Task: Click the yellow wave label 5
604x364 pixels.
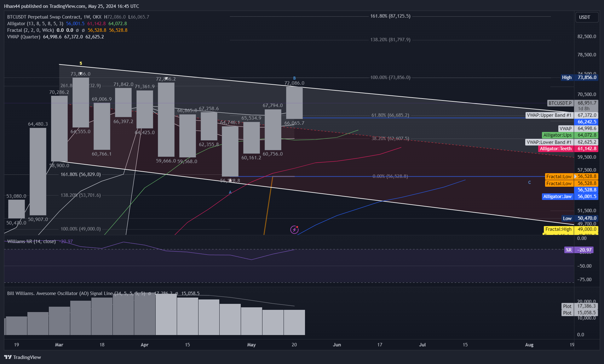Action: [81, 63]
